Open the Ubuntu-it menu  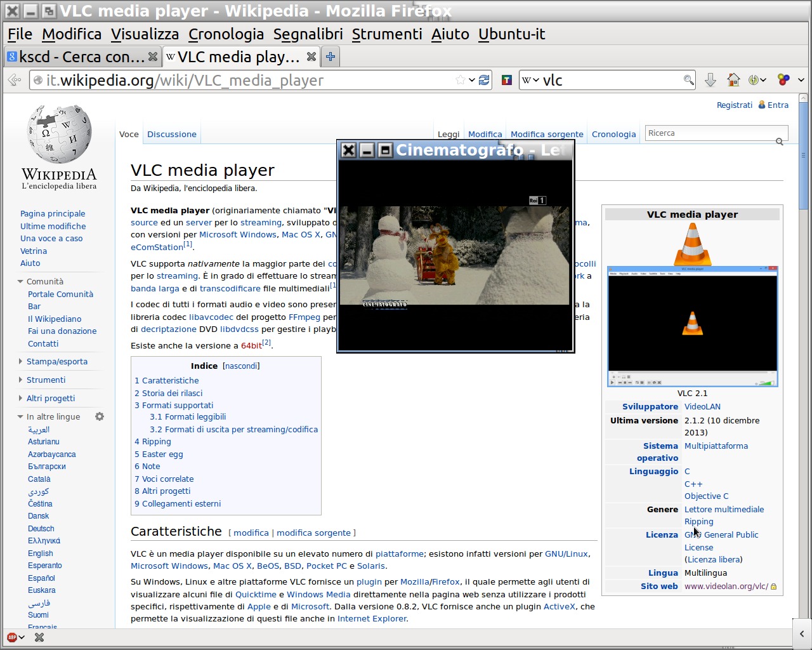tap(511, 34)
